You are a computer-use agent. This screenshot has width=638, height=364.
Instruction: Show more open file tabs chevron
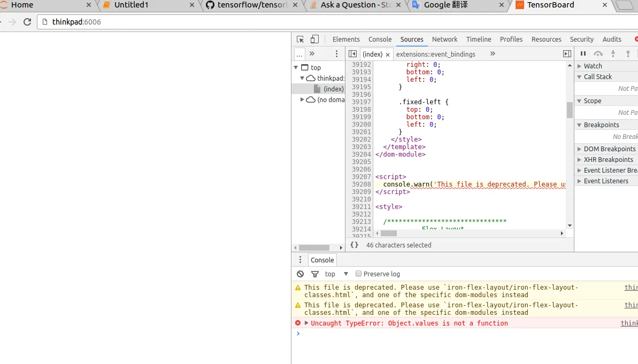(x=493, y=53)
